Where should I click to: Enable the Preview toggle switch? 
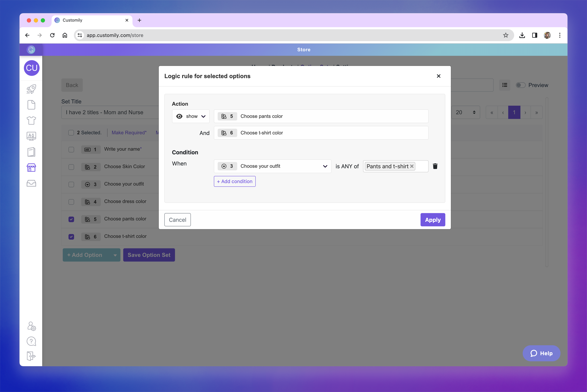(x=521, y=85)
